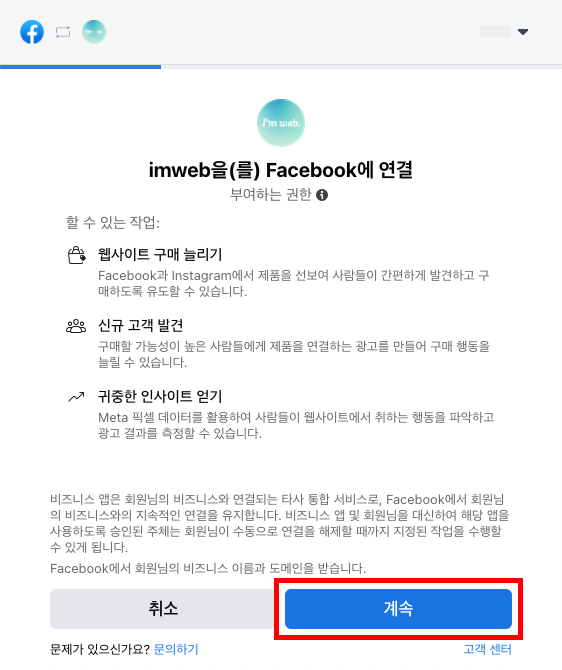Viewport: 562px width, 670px height.
Task: Click the 신규 고객 발견 heading
Action: pos(141,326)
